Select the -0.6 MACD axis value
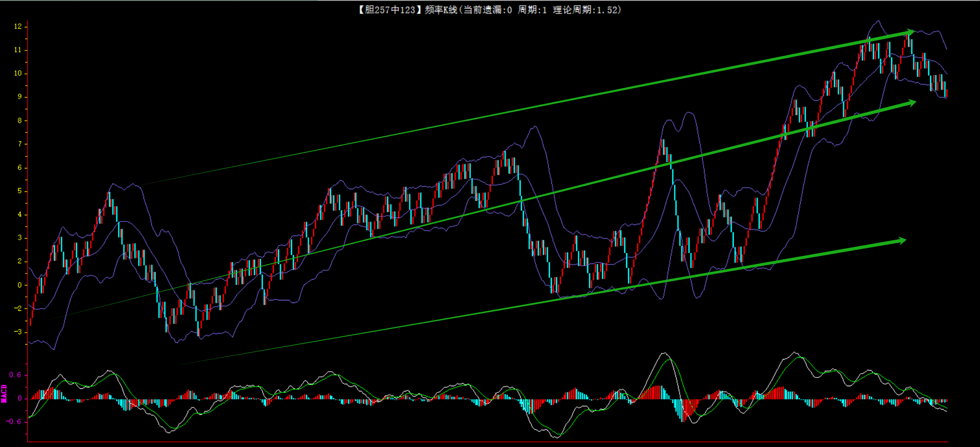This screenshot has height=447, width=980. point(14,422)
